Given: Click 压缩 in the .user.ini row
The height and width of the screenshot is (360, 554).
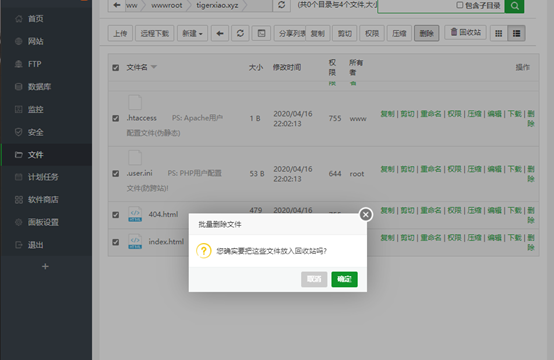Looking at the screenshot, I should 475,169.
